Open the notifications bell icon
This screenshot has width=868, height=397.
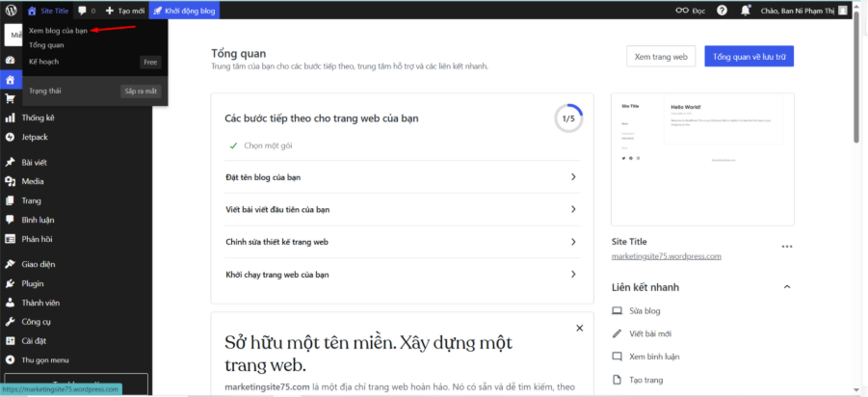747,11
